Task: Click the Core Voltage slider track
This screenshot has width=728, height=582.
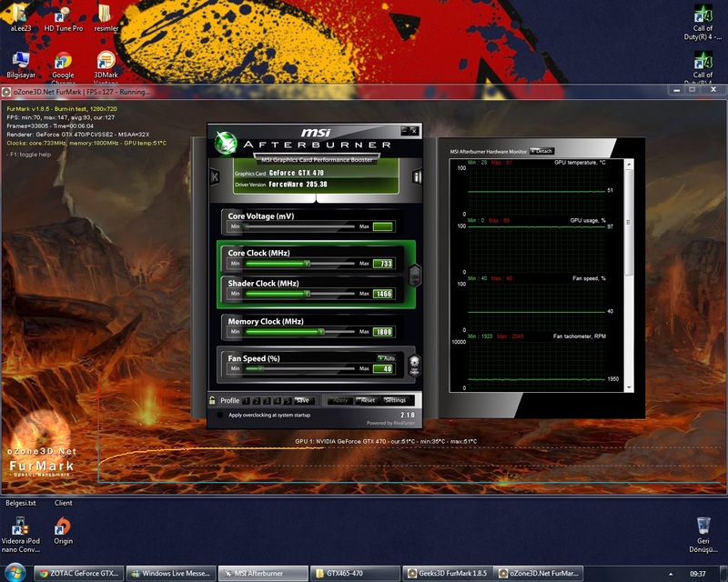Action: click(x=299, y=226)
